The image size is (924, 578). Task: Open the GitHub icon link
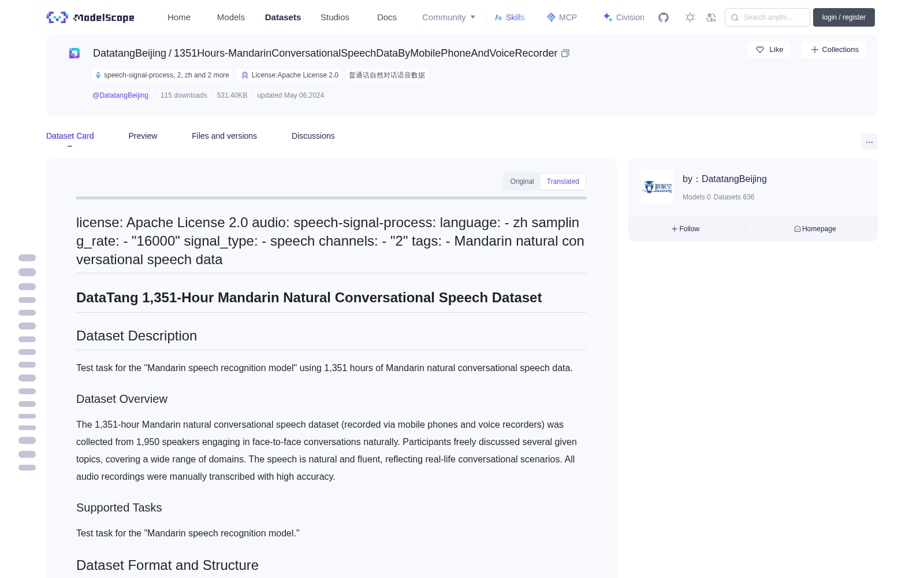pos(664,17)
